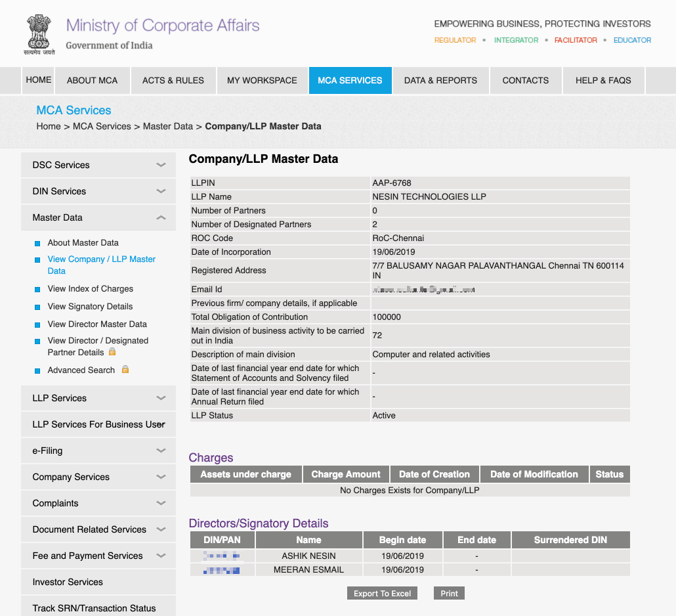
Task: Click the Print button
Action: click(449, 593)
